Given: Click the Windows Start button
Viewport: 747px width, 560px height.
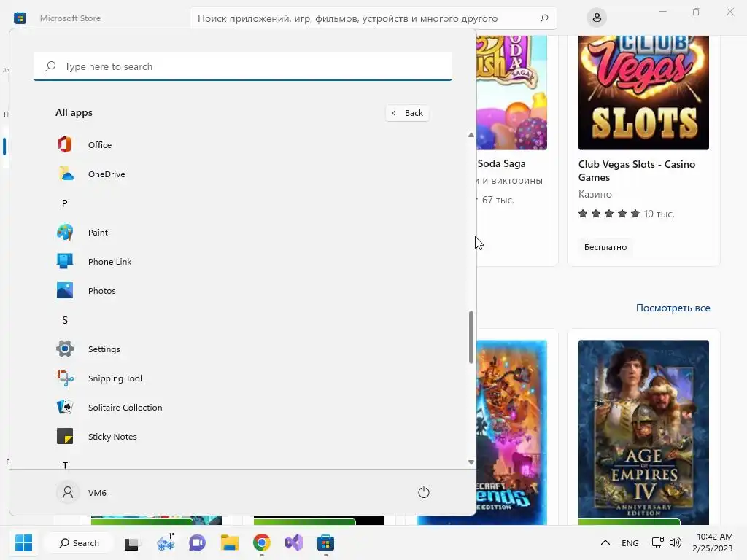Looking at the screenshot, I should [x=23, y=542].
